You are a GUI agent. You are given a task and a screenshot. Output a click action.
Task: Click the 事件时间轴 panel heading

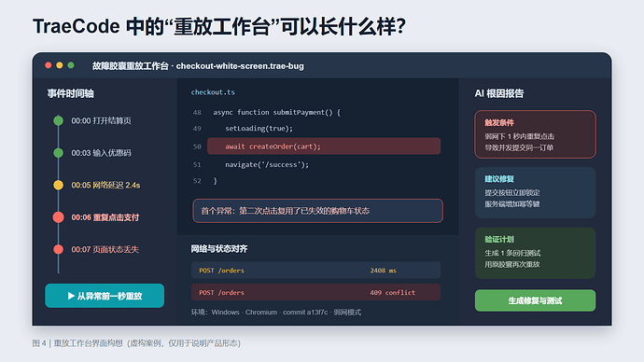pos(70,93)
